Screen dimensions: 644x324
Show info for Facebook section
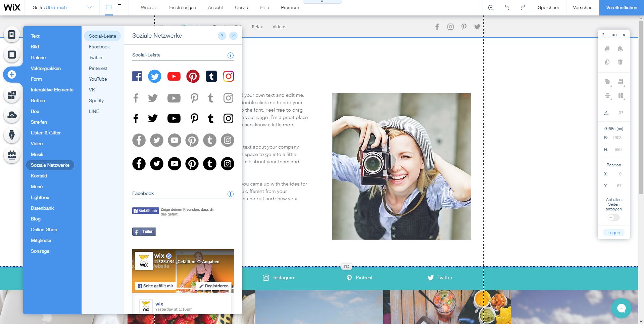tap(231, 194)
